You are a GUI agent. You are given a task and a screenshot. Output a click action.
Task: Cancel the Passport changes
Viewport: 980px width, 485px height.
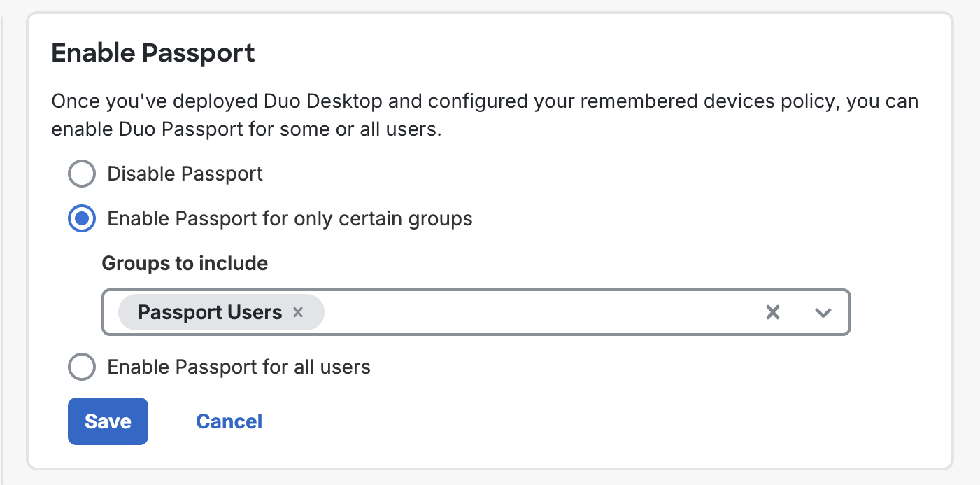(229, 421)
